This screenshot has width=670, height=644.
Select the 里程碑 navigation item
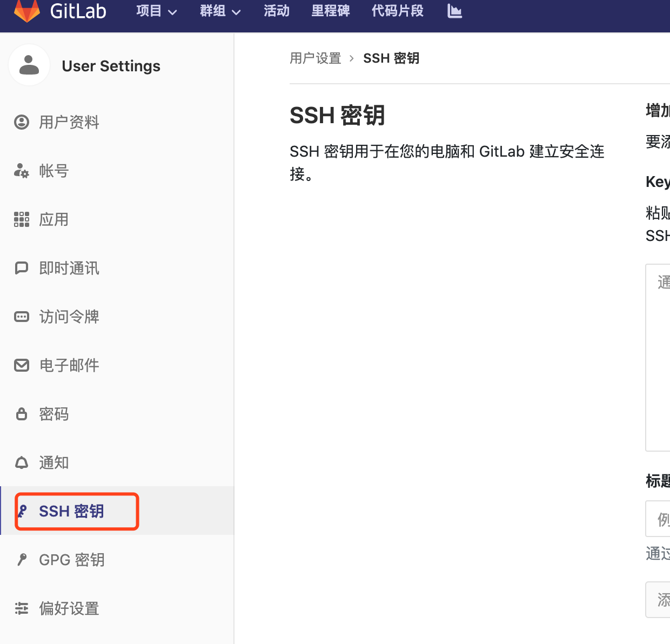pos(331,11)
